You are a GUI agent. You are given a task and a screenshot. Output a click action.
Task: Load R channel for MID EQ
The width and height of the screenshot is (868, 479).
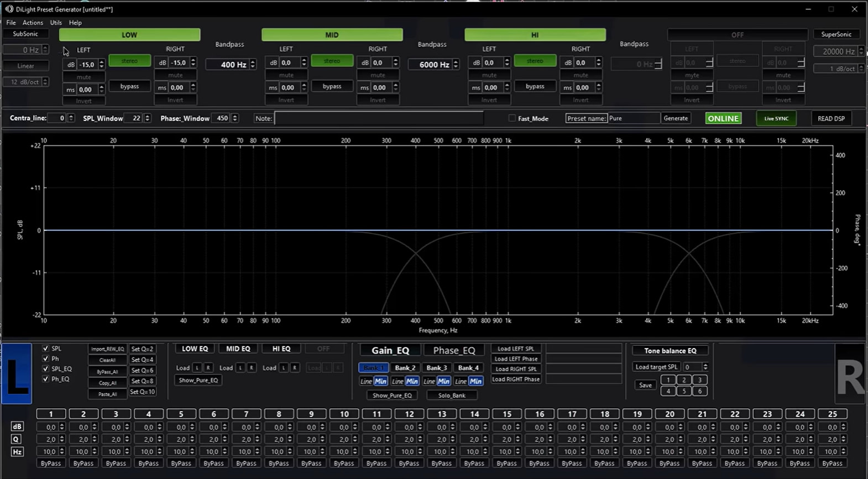[x=252, y=368]
